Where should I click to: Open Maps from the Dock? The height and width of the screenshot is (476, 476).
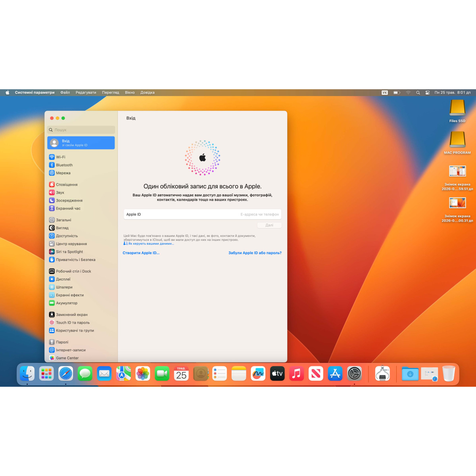[123, 374]
